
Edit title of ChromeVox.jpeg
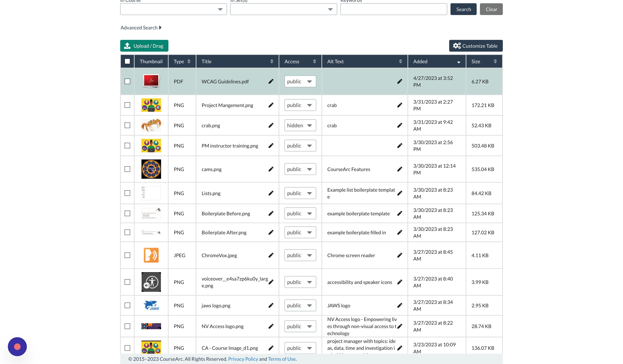pos(271,255)
